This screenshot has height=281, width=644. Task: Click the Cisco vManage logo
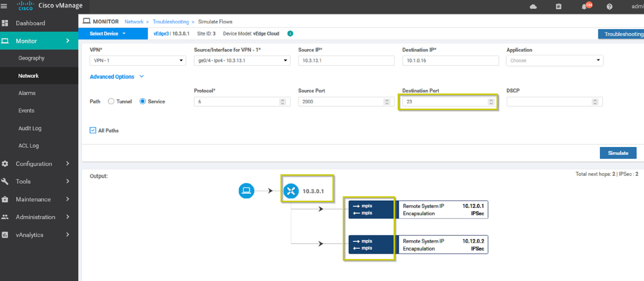[x=50, y=6]
